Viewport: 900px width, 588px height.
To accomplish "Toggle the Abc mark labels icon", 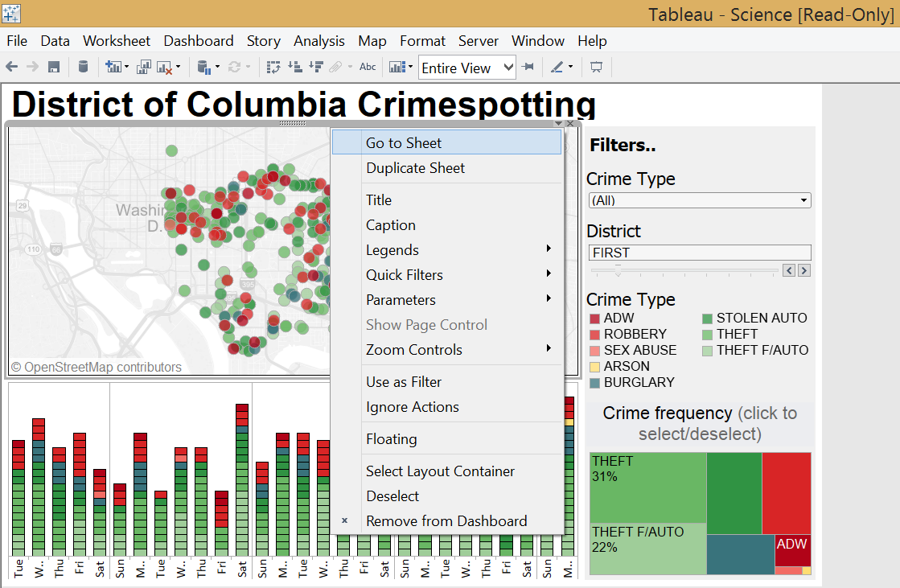I will point(368,68).
